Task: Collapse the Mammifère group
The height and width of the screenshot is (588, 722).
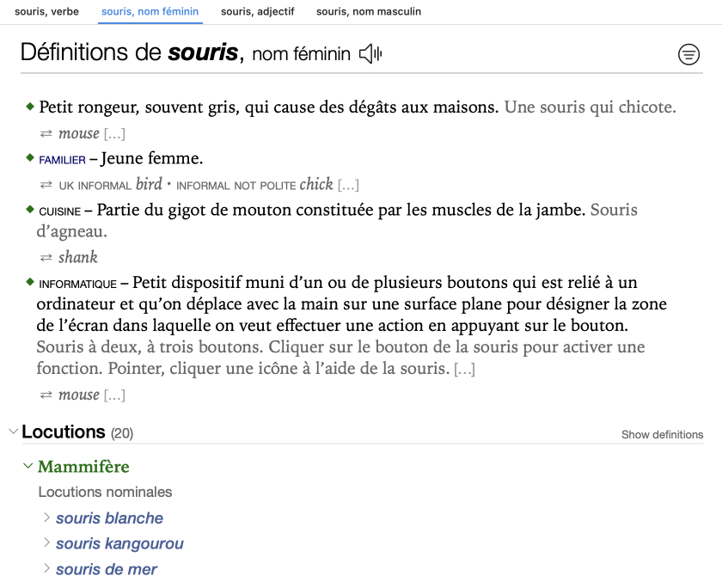Action: (x=28, y=466)
